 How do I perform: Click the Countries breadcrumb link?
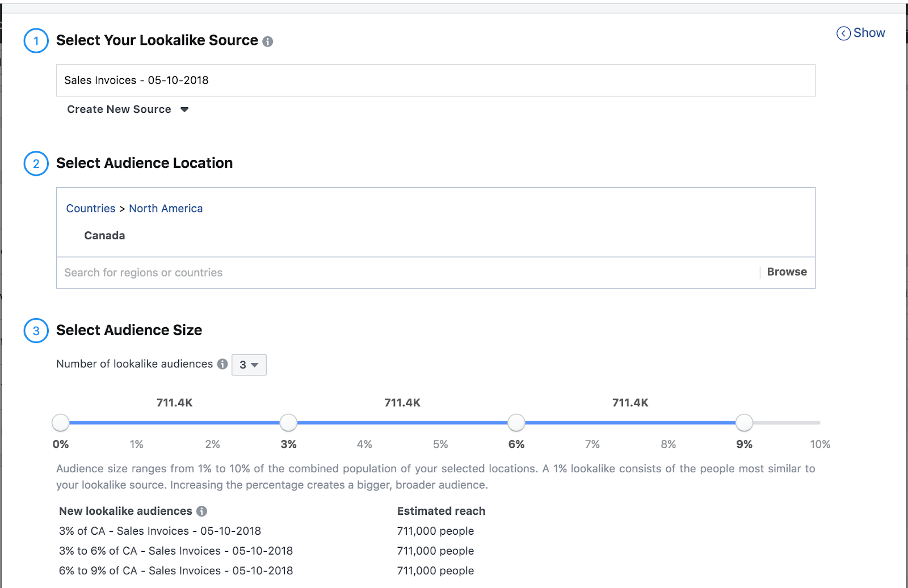pos(91,209)
